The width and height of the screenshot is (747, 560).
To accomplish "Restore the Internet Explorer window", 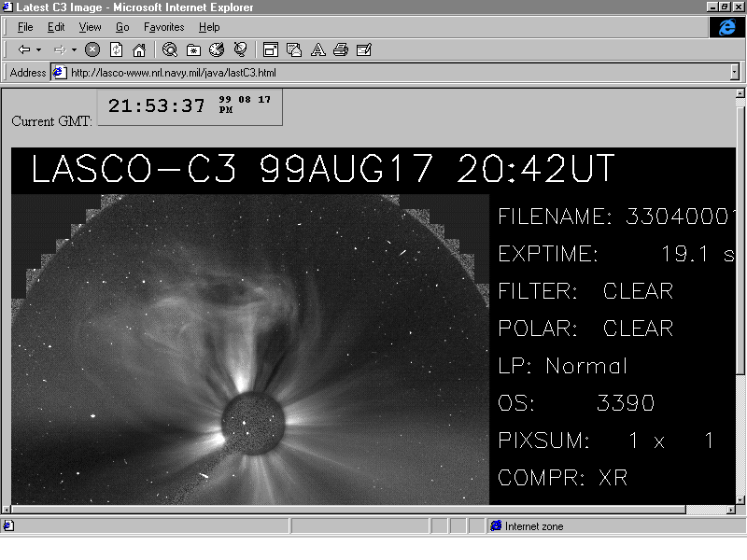I will [x=725, y=7].
